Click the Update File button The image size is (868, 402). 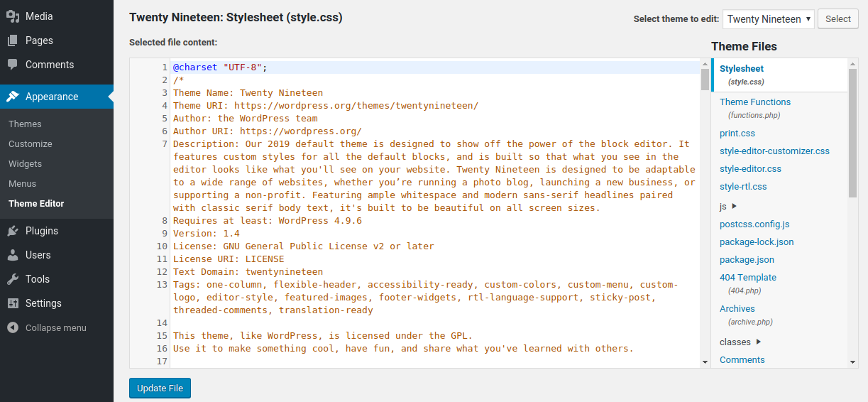click(160, 389)
